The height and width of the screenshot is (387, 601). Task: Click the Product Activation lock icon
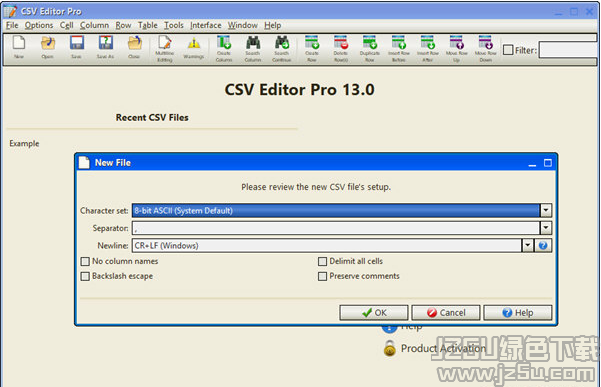click(390, 348)
